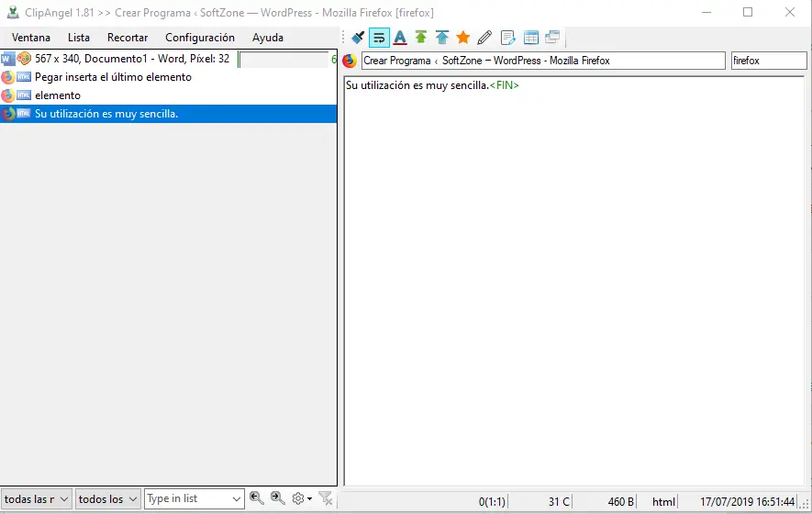Click Firefox icon on 'Pegar inserta' row

pyautogui.click(x=7, y=77)
